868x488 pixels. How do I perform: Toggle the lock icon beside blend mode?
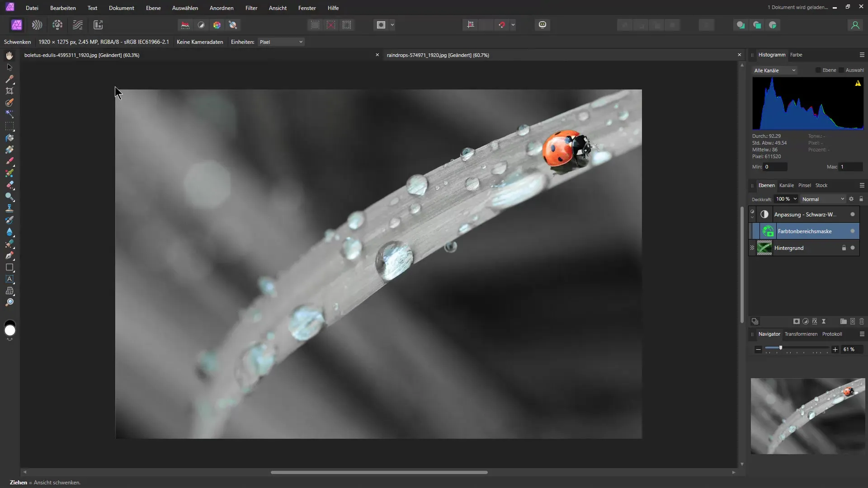point(861,199)
